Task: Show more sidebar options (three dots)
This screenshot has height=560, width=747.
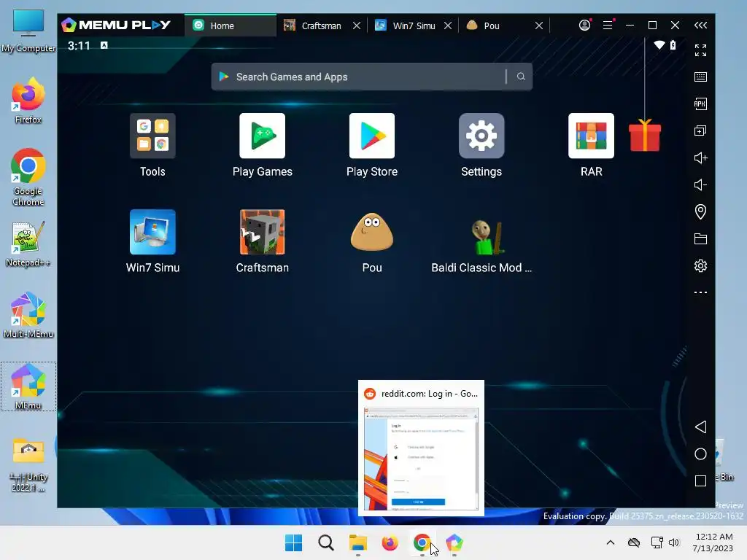Action: (x=700, y=292)
